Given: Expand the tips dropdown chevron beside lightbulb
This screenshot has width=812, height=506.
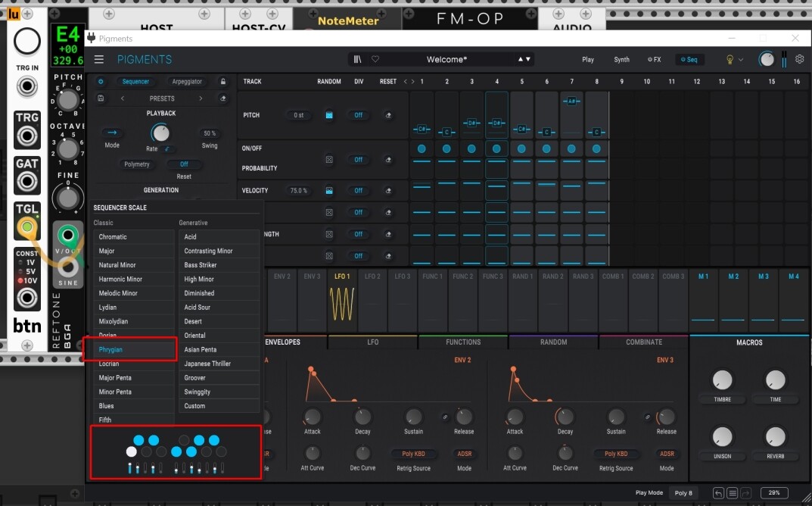Looking at the screenshot, I should coord(741,60).
